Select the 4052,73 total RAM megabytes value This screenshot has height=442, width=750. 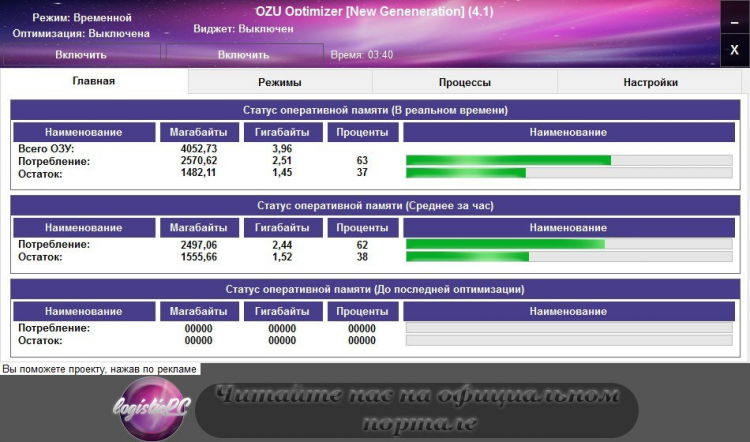pyautogui.click(x=199, y=149)
